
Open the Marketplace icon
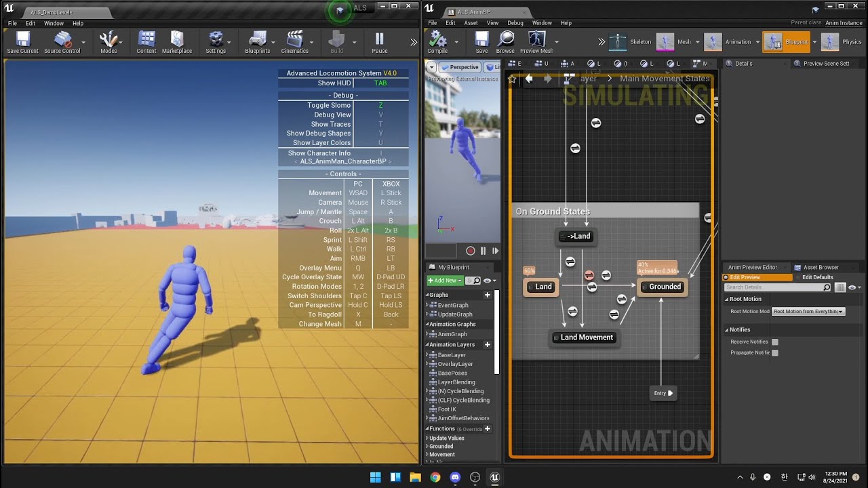coord(176,42)
